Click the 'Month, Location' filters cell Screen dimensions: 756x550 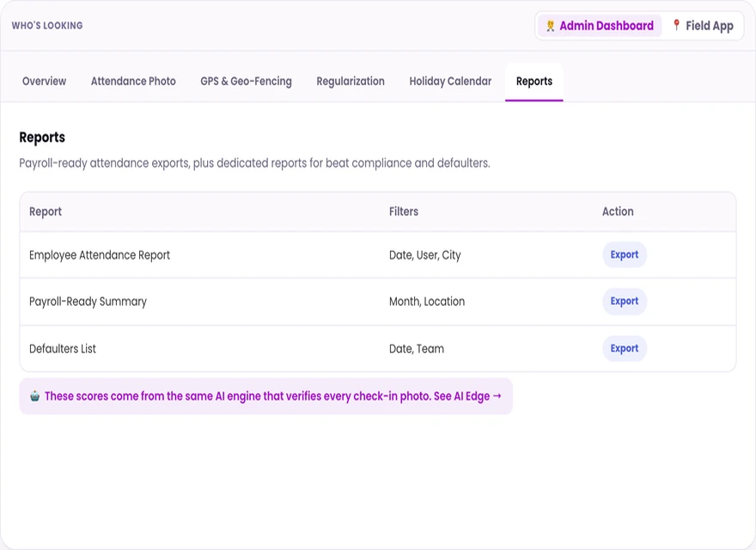click(427, 302)
